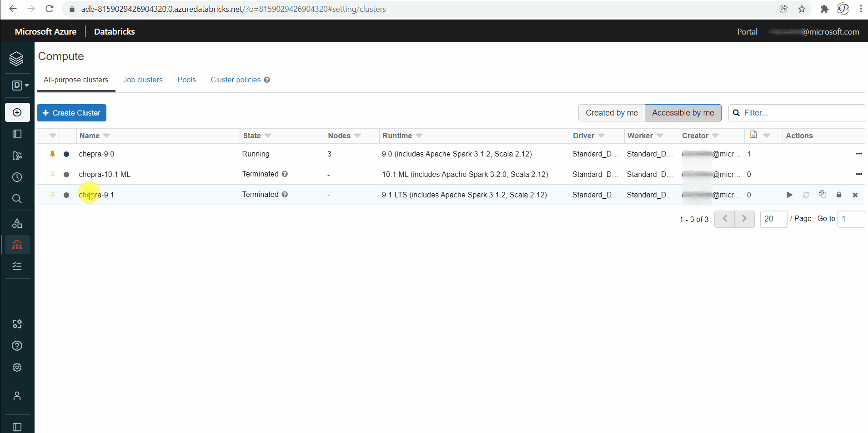Viewport: 868px width, 433px height.
Task: Start the chepra-9.1 cluster
Action: click(x=789, y=195)
